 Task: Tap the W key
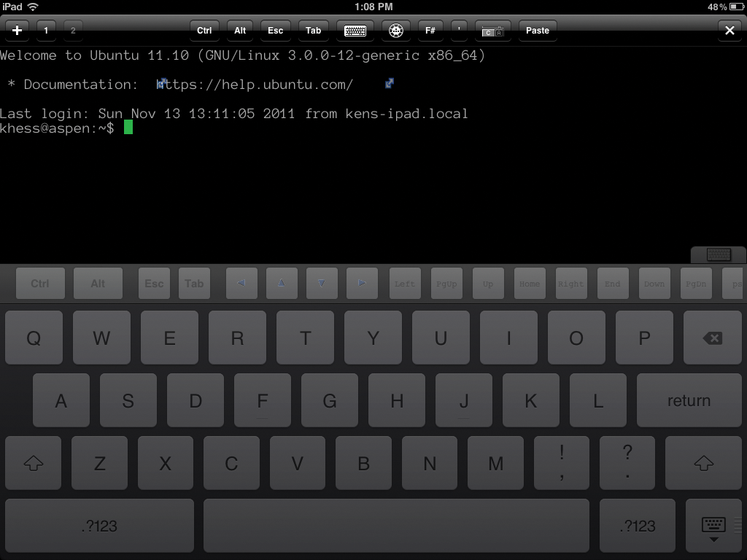pos(101,338)
